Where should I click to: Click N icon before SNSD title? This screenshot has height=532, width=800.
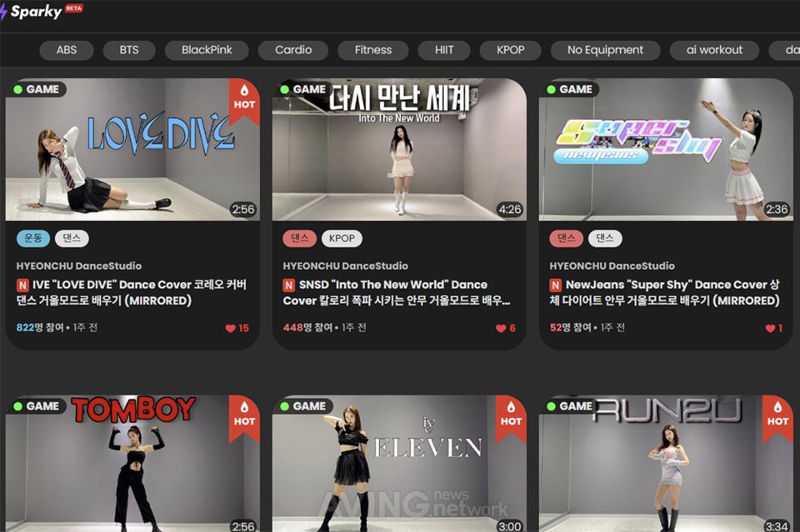(x=289, y=285)
